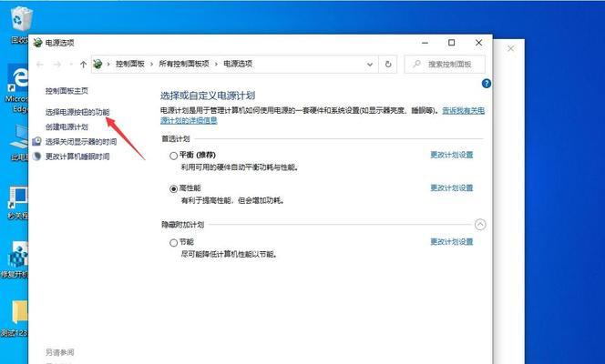Close the window behind the power options
Screen dimensions: 605x364
pos(510,48)
